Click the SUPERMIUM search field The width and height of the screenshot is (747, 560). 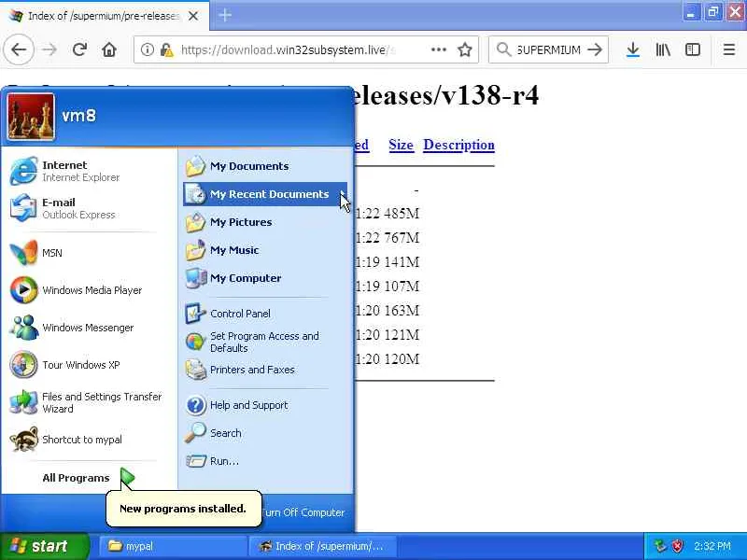tap(548, 49)
